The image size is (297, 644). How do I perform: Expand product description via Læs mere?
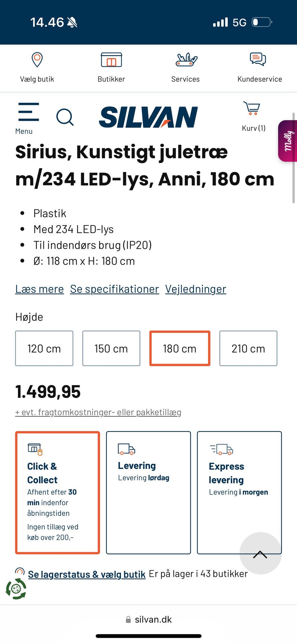(x=39, y=289)
